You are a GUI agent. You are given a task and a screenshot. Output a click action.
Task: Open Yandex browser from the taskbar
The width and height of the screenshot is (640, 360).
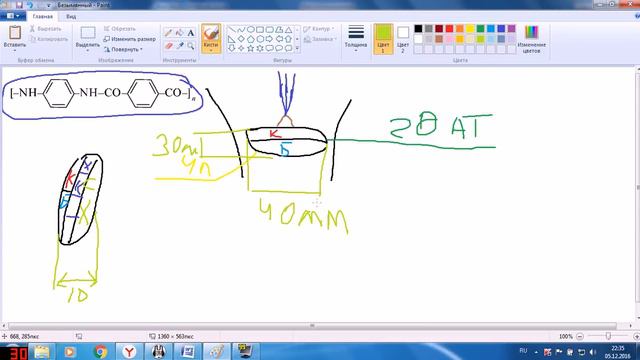tap(129, 351)
